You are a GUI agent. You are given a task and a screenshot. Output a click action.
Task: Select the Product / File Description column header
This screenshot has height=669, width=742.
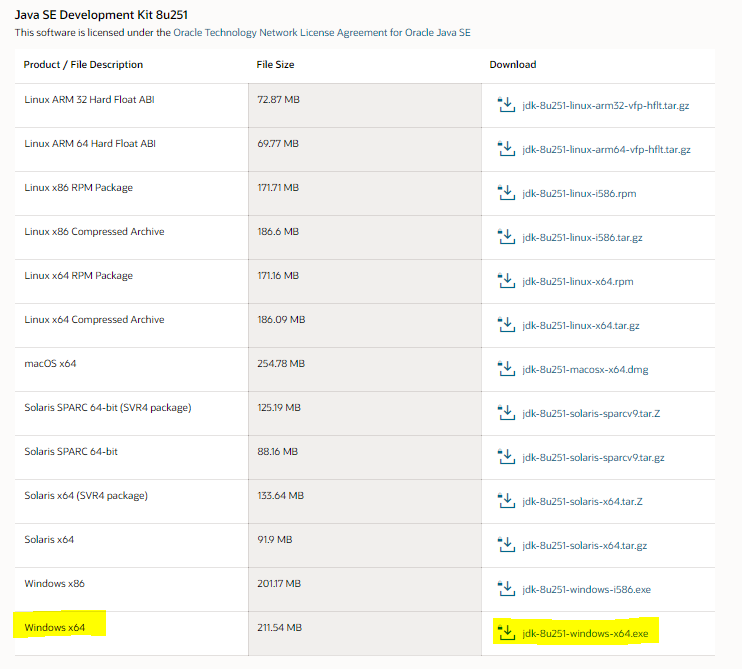click(x=83, y=65)
